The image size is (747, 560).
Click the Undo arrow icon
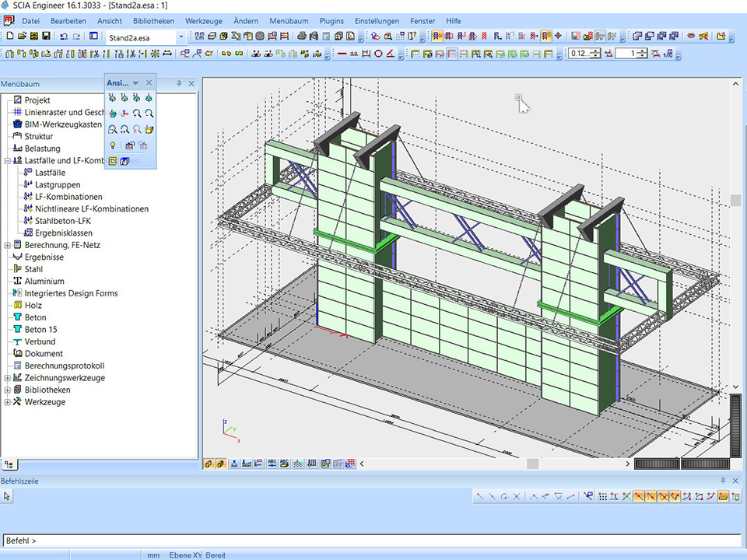point(64,37)
